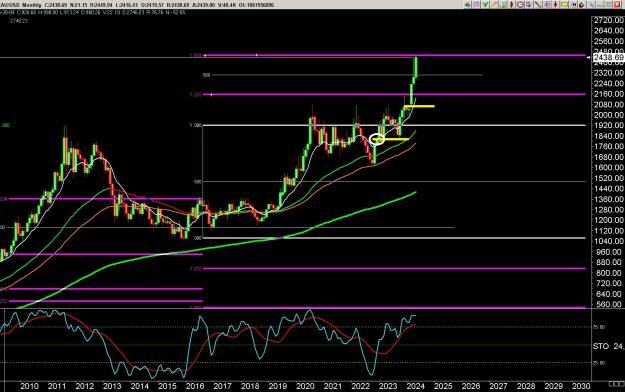The width and height of the screenshot is (625, 392).
Task: Click the 1.000 Fibonacci level label
Action: [x=195, y=125]
